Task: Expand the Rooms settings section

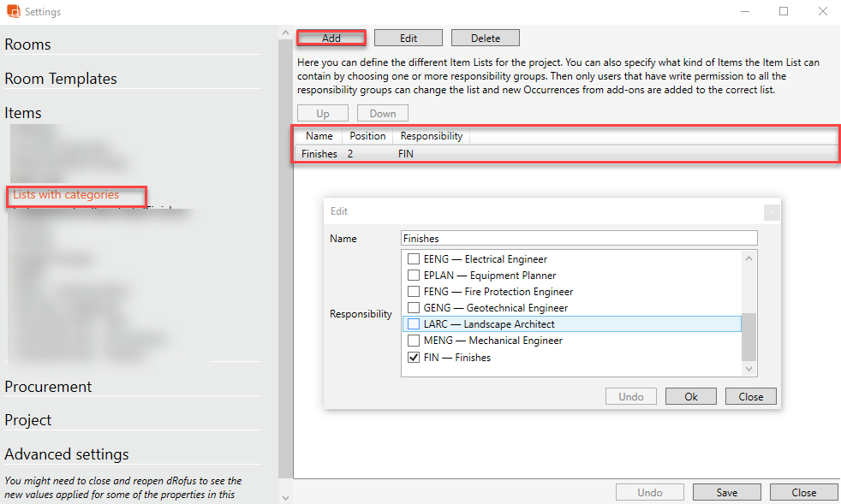Action: 28,44
